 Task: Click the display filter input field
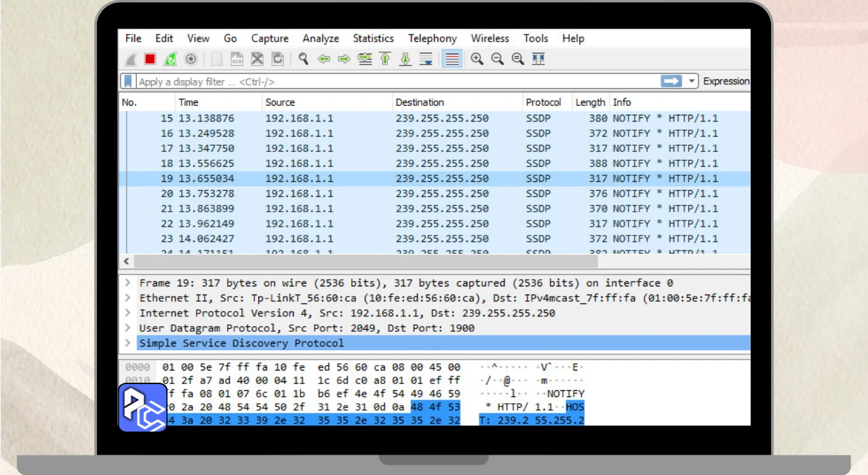pyautogui.click(x=393, y=81)
